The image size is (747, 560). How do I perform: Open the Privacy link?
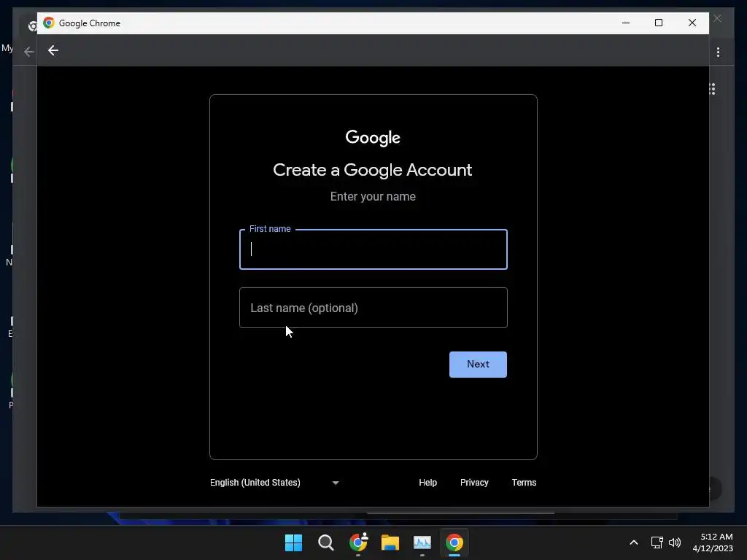click(474, 483)
